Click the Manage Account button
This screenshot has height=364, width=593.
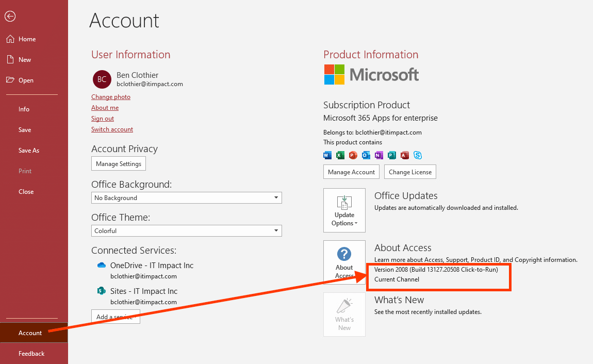coord(351,172)
